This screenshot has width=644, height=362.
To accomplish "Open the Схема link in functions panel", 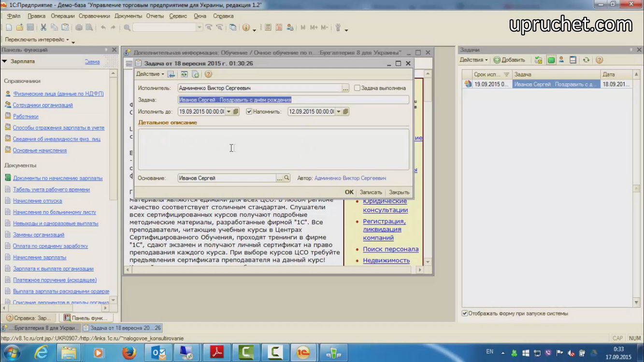I will [92, 62].
